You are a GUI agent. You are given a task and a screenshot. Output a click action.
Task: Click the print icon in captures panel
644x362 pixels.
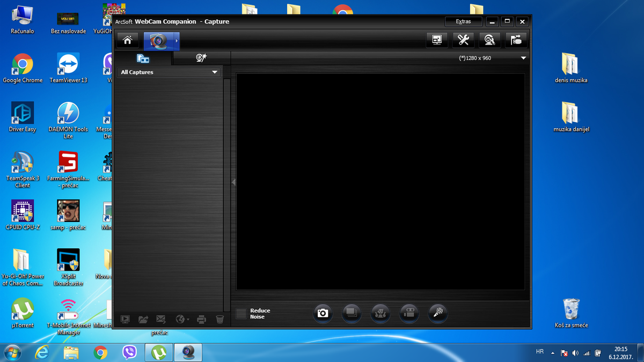point(202,320)
